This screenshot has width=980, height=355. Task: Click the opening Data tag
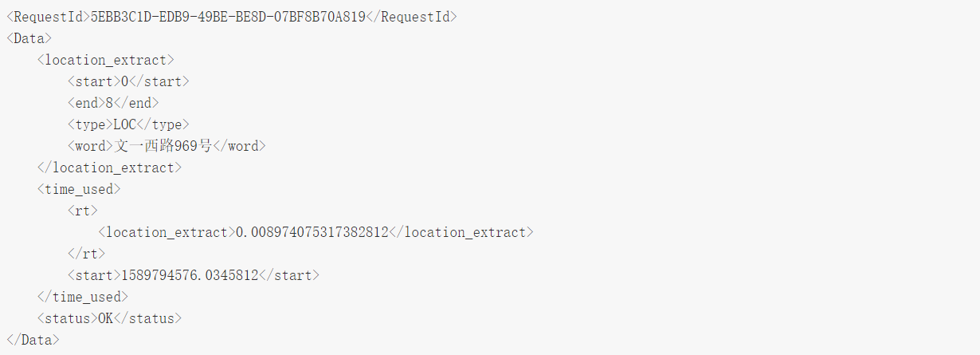click(29, 38)
